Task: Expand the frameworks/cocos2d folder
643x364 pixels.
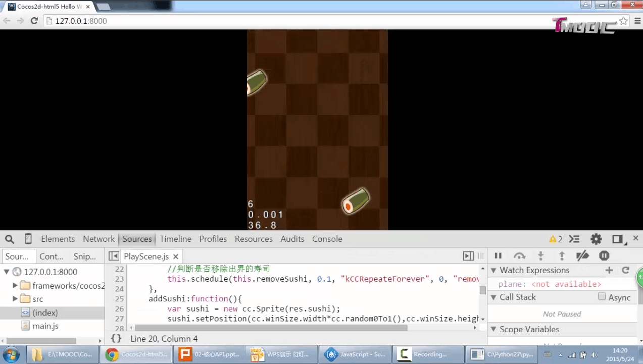Action: (x=16, y=286)
